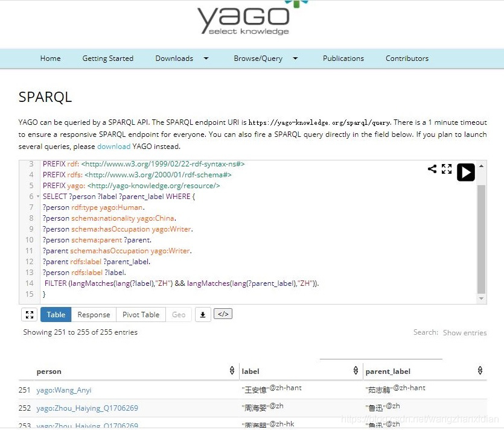Click person column header
Viewport: 504px width, 430px height.
[x=49, y=372]
